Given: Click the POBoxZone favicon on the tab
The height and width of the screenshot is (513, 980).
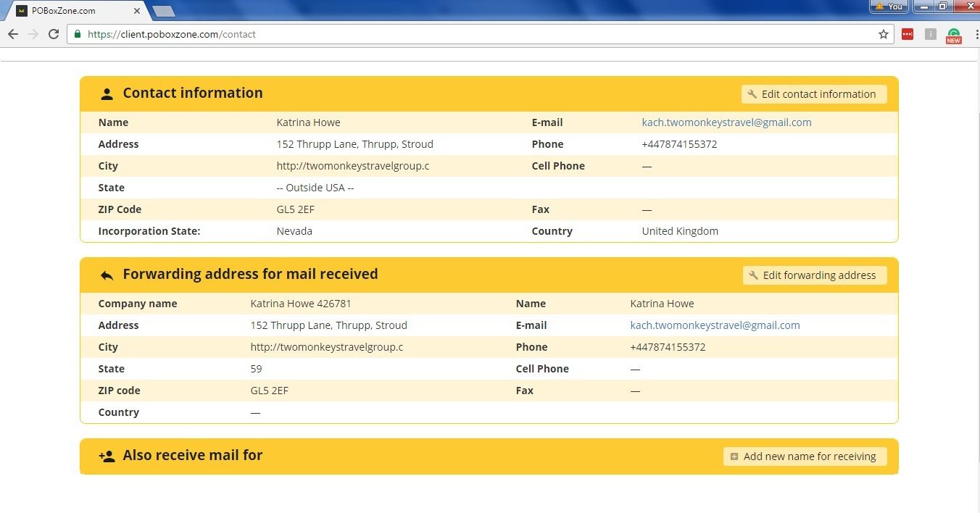Looking at the screenshot, I should pos(22,11).
